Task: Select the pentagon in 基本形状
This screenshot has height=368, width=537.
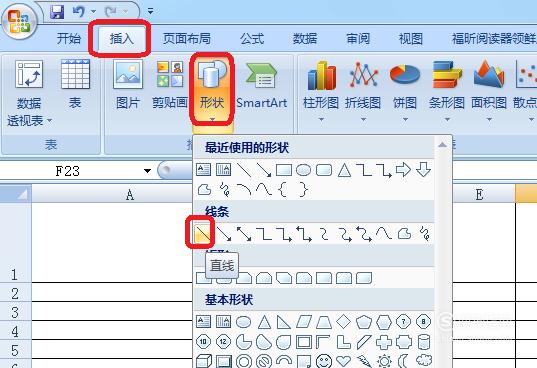Action: click(x=364, y=322)
